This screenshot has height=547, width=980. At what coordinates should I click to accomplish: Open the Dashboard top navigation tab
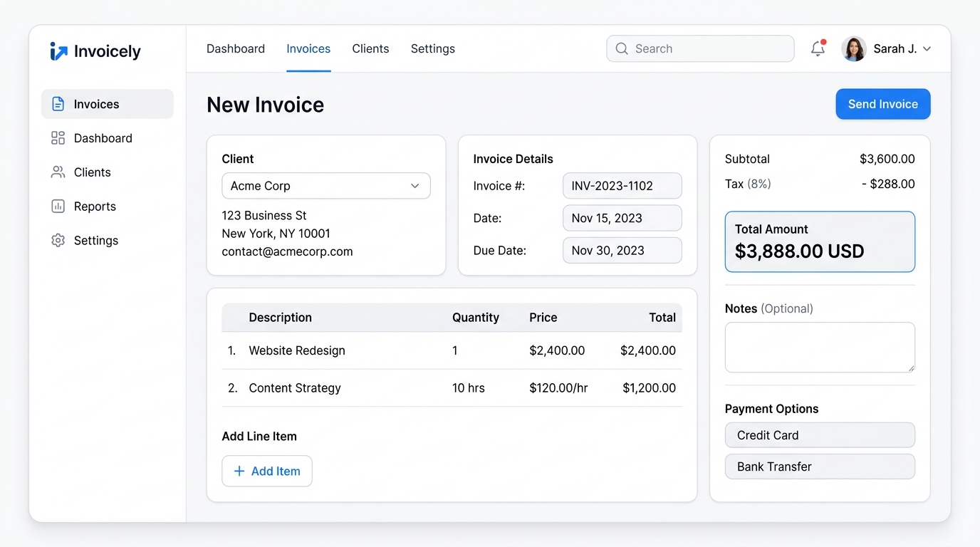(x=236, y=48)
